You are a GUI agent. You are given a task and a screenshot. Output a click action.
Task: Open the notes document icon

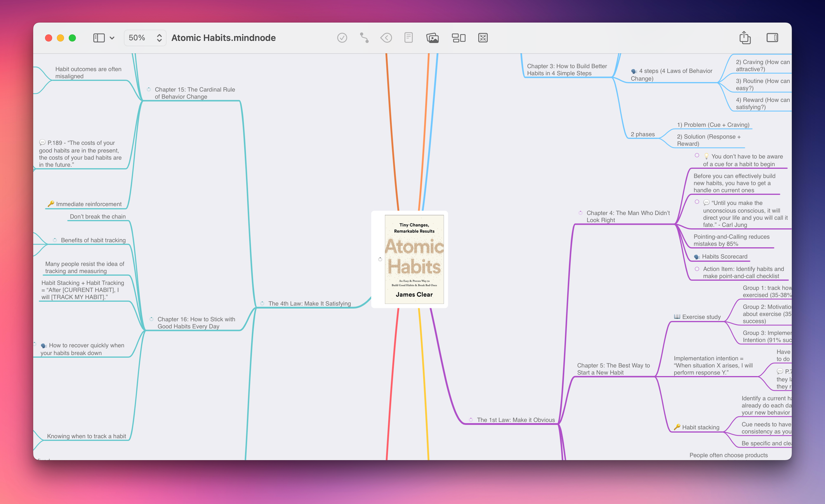[408, 38]
